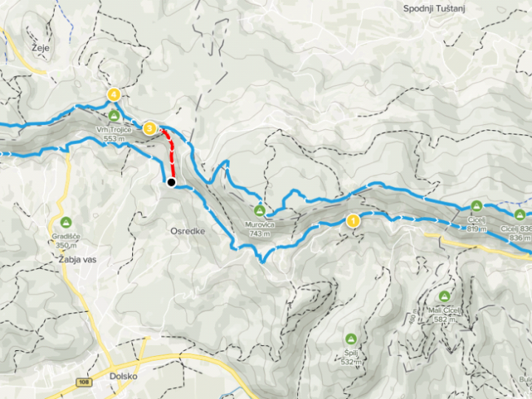Click the Osredke village label
532x399 pixels.
[188, 231]
